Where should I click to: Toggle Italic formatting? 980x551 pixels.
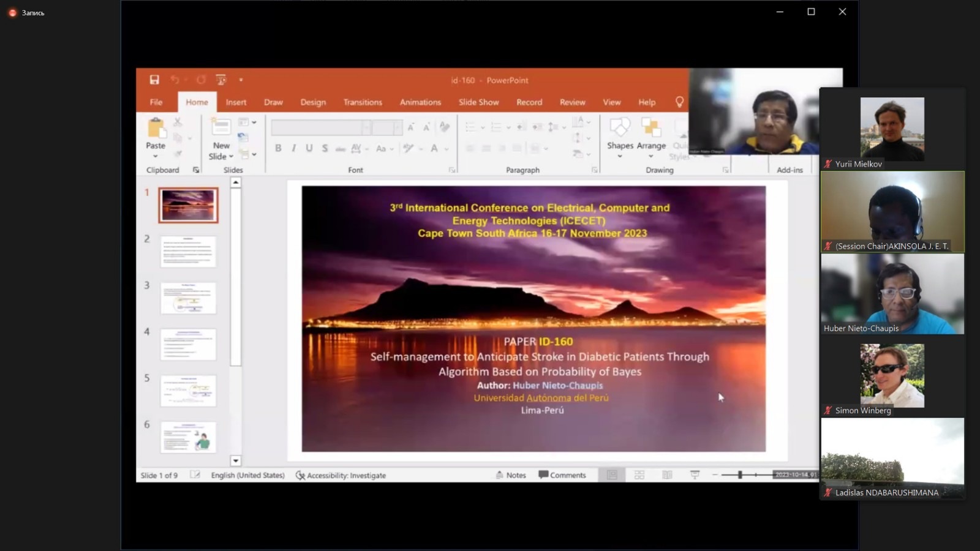click(294, 148)
